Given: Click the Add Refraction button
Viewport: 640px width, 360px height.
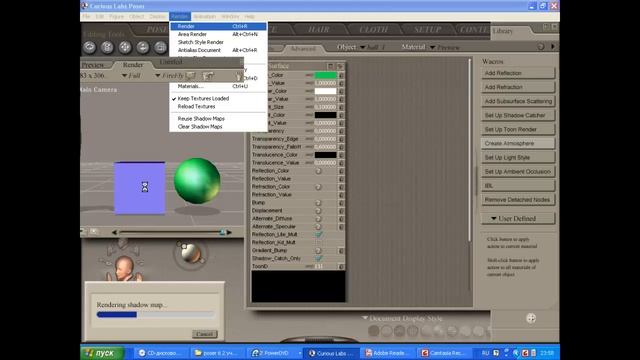Looking at the screenshot, I should (518, 87).
